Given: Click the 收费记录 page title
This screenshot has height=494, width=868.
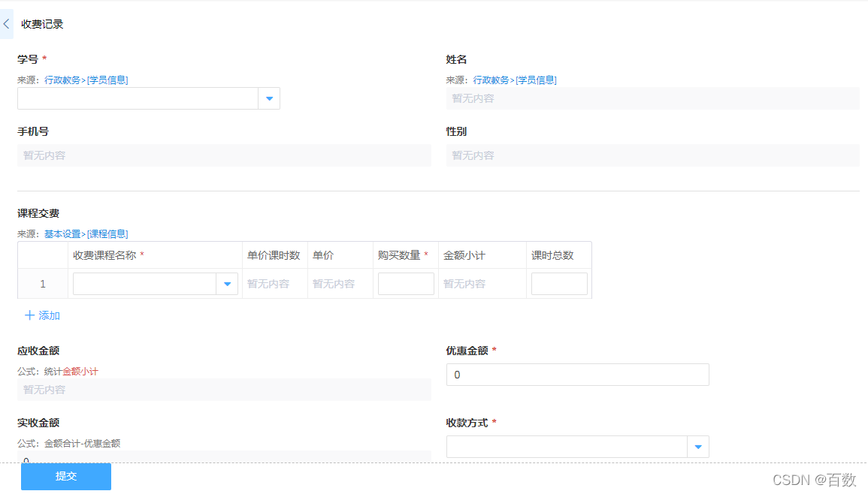Looking at the screenshot, I should [x=42, y=24].
